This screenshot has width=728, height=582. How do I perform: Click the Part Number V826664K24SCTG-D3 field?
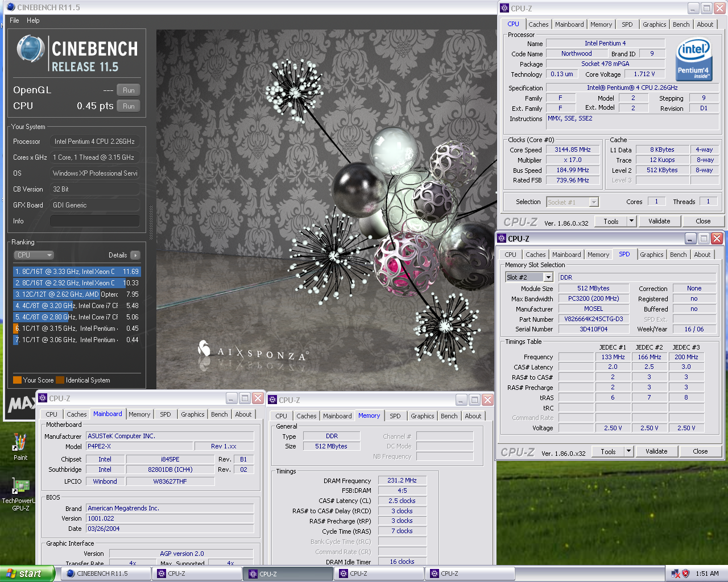pos(593,319)
